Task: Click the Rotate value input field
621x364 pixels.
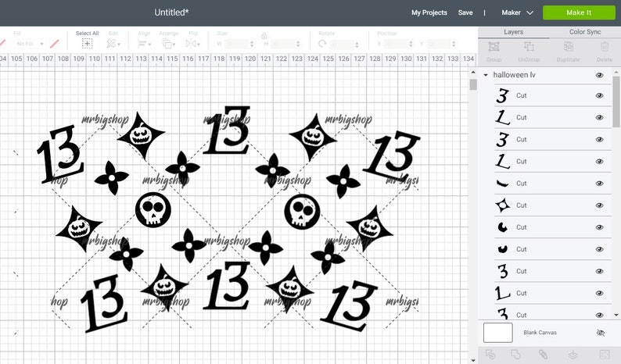Action: coord(341,45)
